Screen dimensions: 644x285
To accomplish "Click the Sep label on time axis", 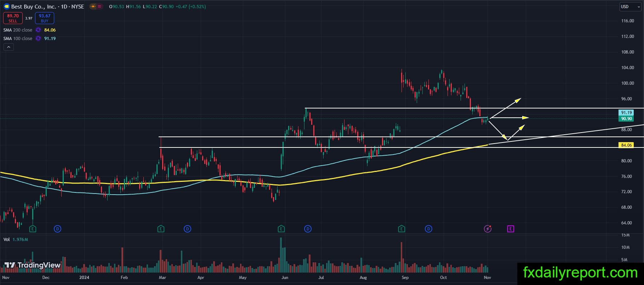I will coord(405,278).
